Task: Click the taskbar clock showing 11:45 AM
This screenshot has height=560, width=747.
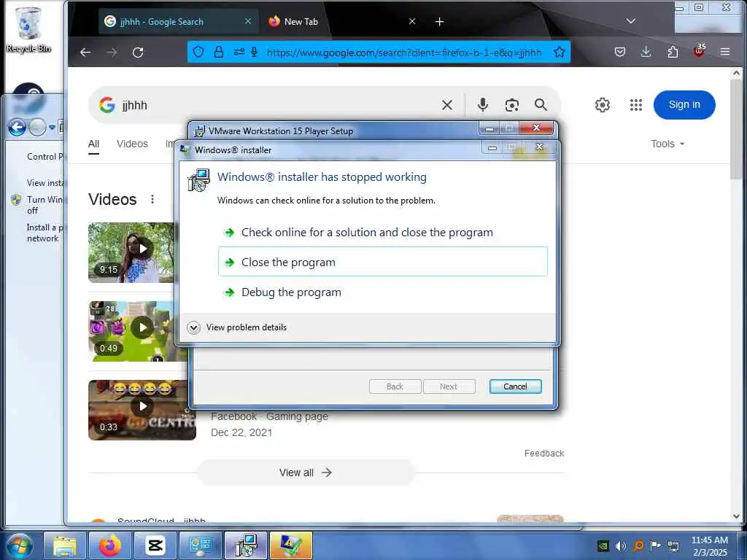Action: [709, 545]
